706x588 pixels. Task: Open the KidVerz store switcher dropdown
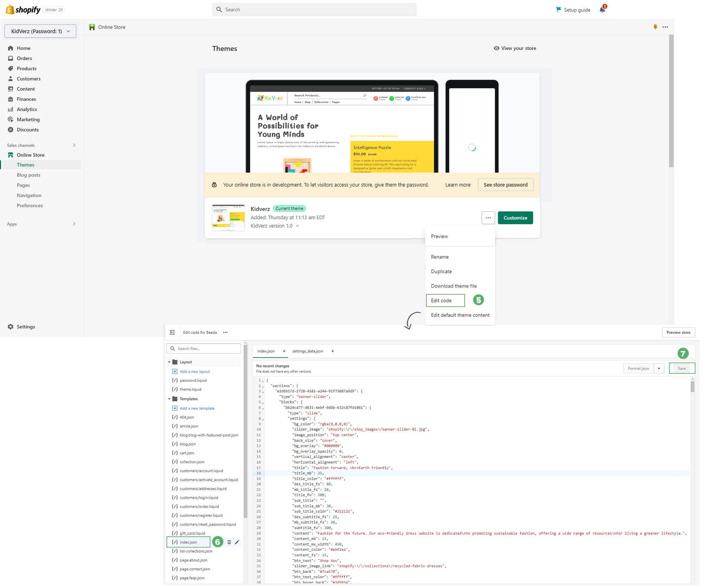pyautogui.click(x=41, y=31)
